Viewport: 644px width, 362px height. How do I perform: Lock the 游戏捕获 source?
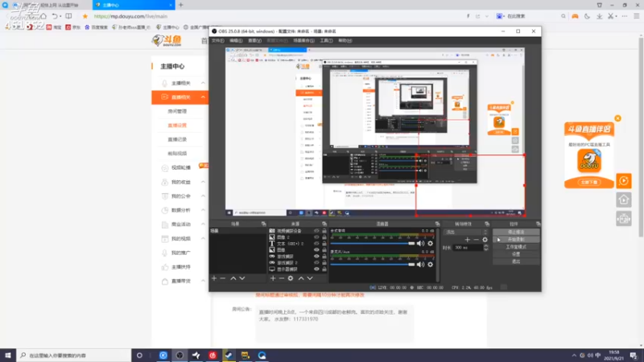click(x=324, y=257)
